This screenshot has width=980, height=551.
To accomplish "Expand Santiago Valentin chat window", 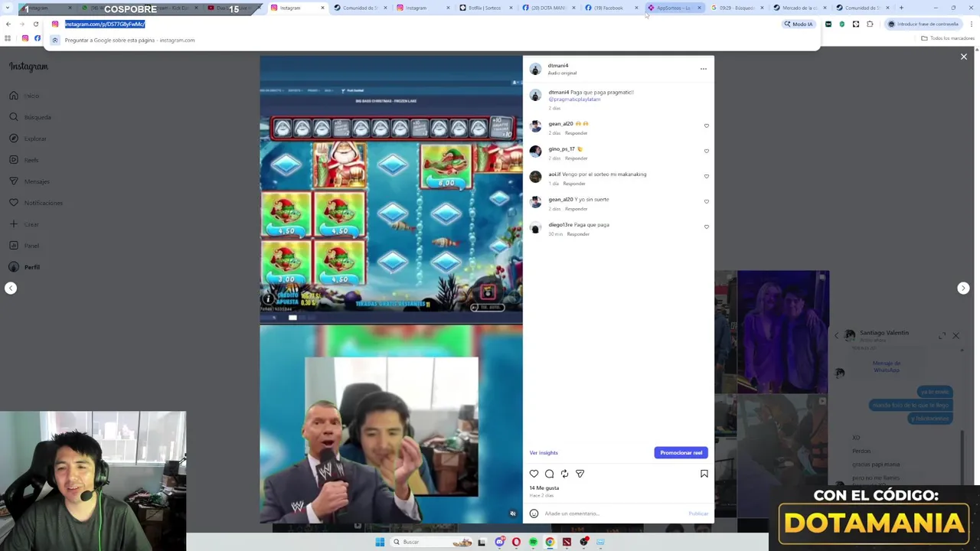I will click(x=942, y=335).
